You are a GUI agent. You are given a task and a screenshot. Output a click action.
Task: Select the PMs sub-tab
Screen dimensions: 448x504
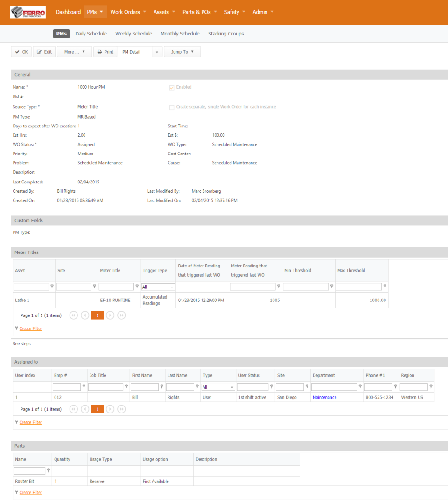point(62,34)
